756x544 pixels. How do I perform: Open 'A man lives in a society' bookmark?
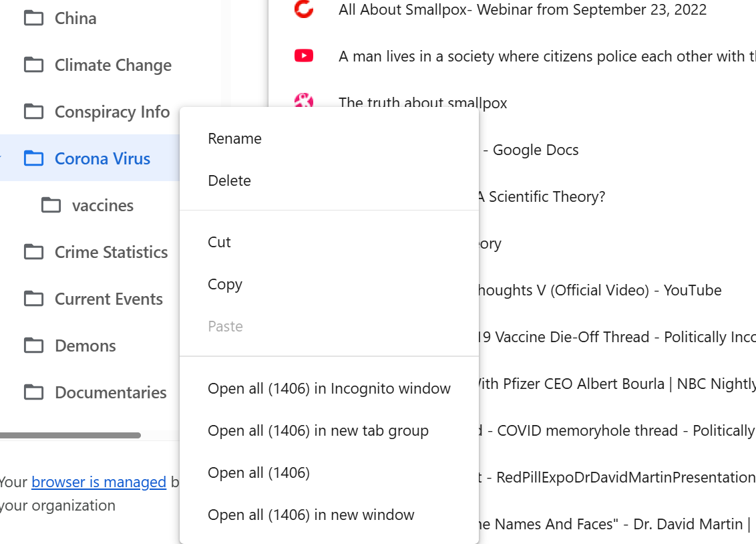pyautogui.click(x=547, y=56)
